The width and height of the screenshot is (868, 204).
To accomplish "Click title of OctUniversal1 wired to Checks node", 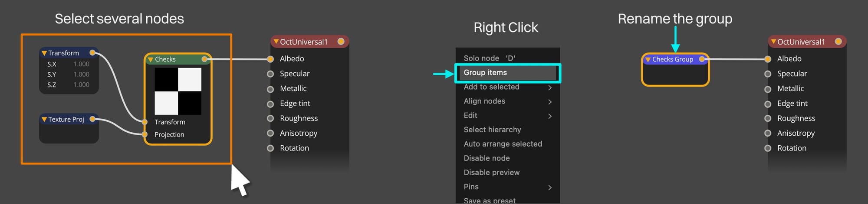I will pyautogui.click(x=304, y=42).
